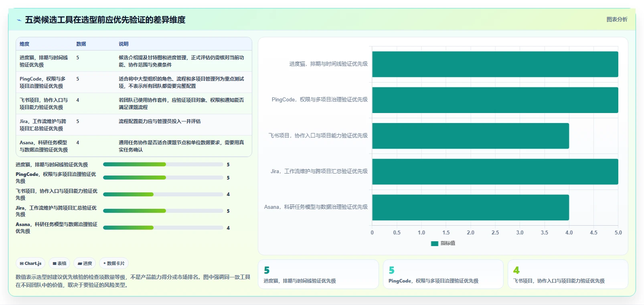Click progress label Asana，科研任务模型与数据治理
Image resolution: width=644 pixels, height=305 pixels.
(57, 228)
